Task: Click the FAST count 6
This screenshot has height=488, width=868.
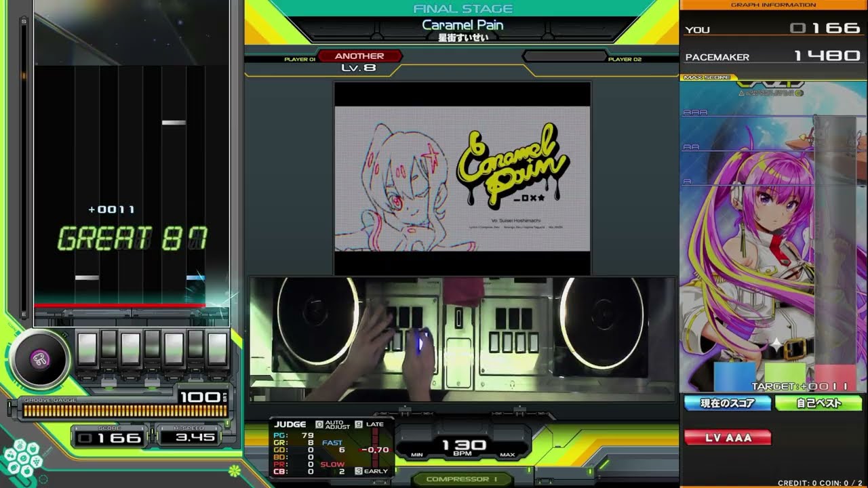Action: pyautogui.click(x=342, y=450)
